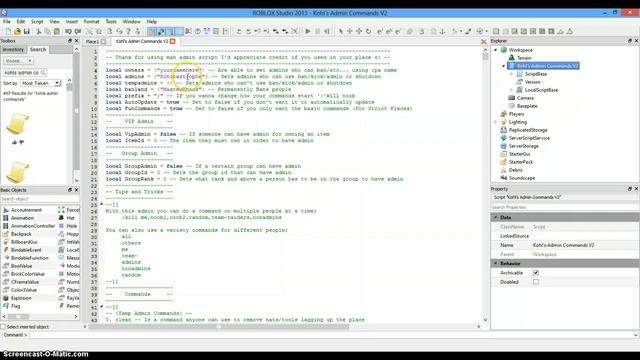Click the Anchor tool icon
This screenshot has width=640, height=360.
(442, 31)
